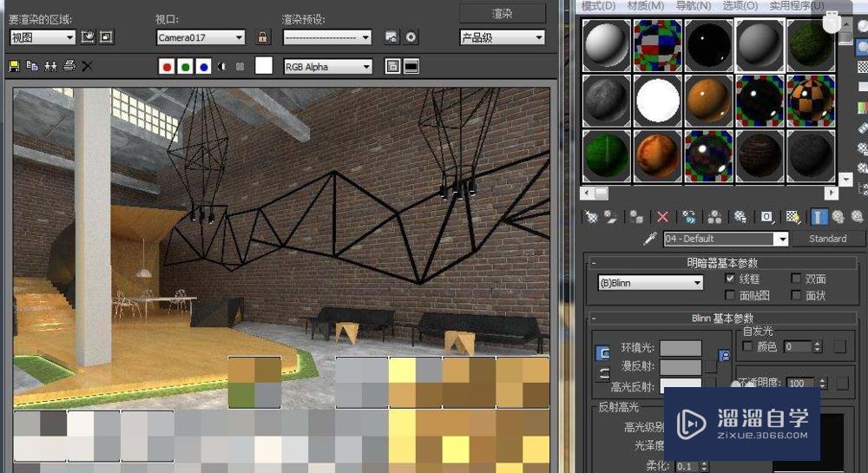Open the (B)Blinn shader dropdown
The width and height of the screenshot is (868, 473).
click(x=650, y=283)
